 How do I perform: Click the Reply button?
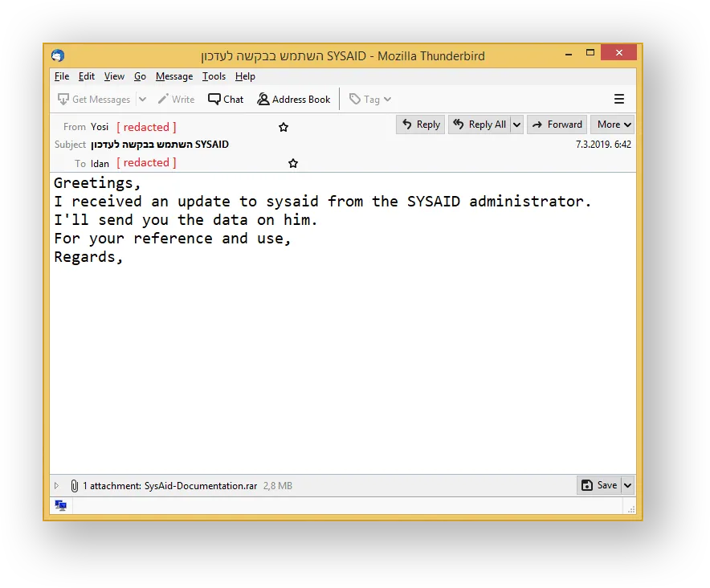(421, 125)
